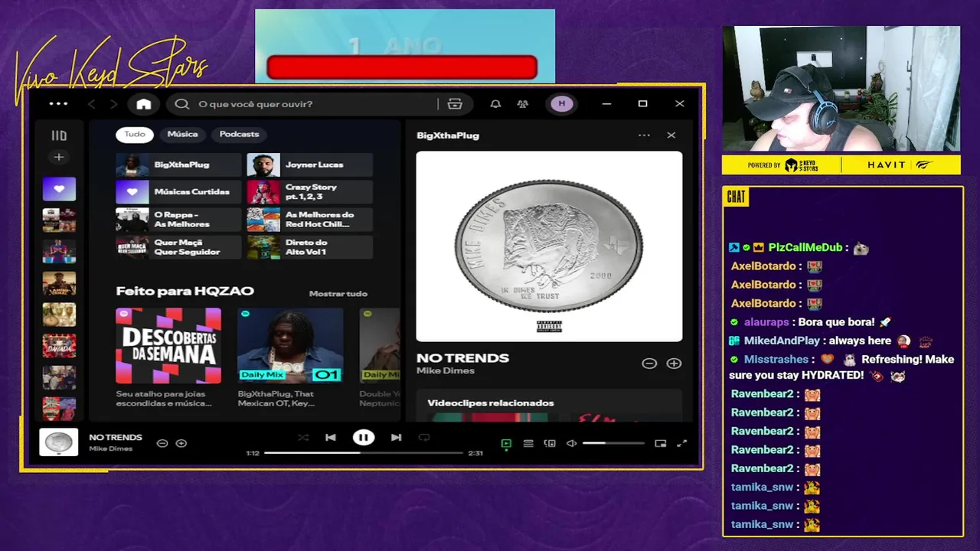Viewport: 980px width, 551px height.
Task: Open Daily Mix 01 card
Action: (289, 356)
